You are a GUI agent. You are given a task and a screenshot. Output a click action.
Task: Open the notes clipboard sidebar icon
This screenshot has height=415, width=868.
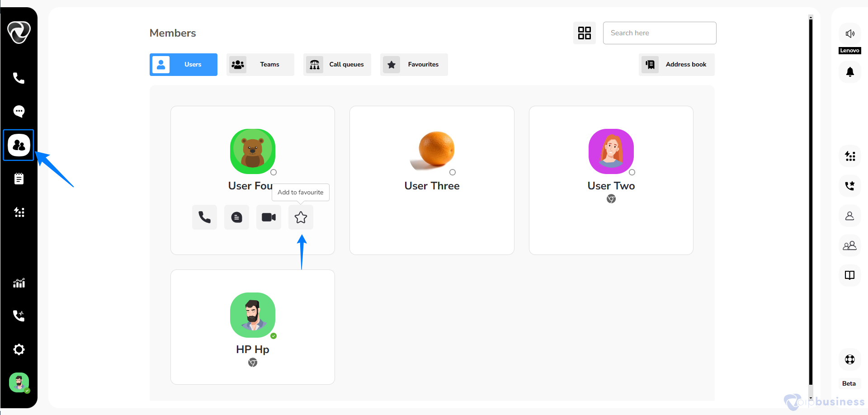click(19, 179)
